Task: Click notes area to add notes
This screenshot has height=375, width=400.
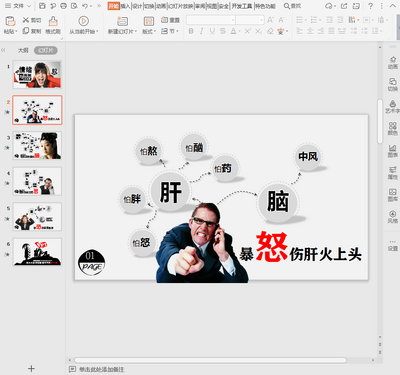Action: click(101, 369)
